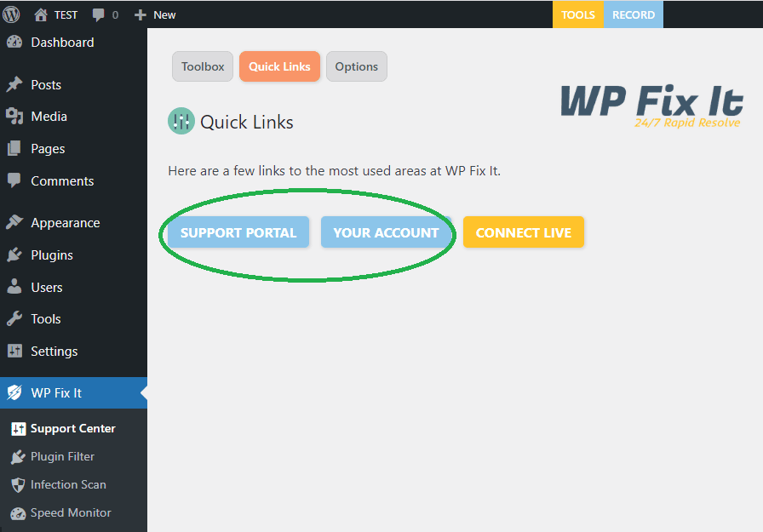Click the Appearance paintbrush icon
The height and width of the screenshot is (532, 763).
tap(14, 222)
